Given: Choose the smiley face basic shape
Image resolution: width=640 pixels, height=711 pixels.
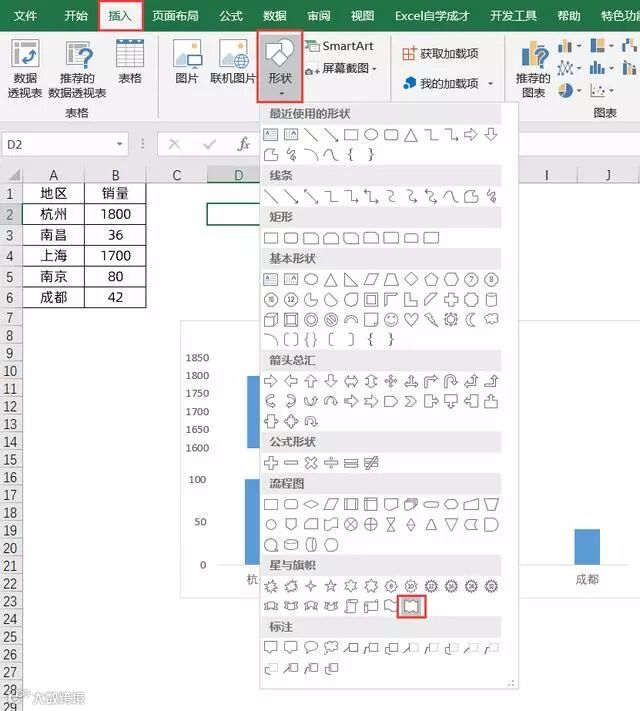Looking at the screenshot, I should tap(391, 320).
